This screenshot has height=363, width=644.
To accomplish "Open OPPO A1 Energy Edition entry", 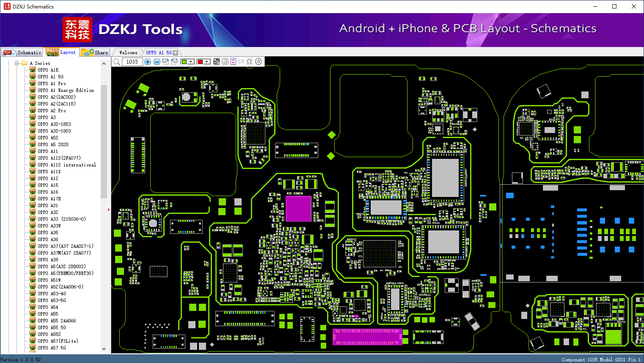I will (66, 90).
